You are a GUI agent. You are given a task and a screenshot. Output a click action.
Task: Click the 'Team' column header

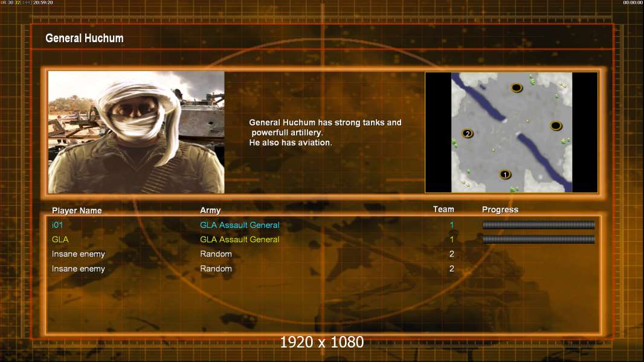pyautogui.click(x=443, y=209)
